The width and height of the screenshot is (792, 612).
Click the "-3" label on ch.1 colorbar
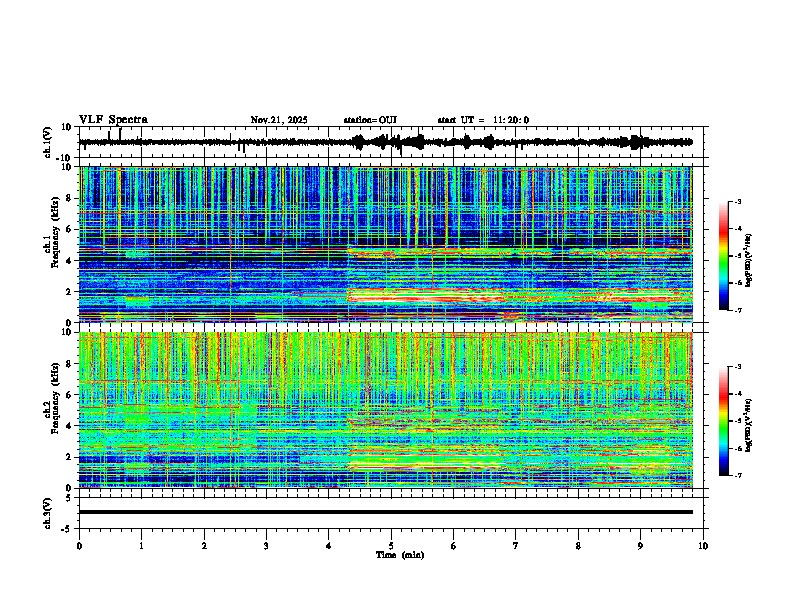coord(738,202)
